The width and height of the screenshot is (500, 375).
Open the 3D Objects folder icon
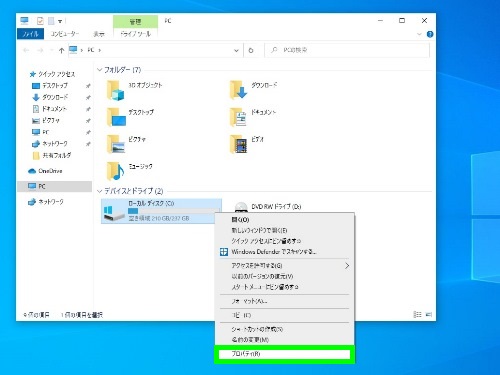point(116,91)
